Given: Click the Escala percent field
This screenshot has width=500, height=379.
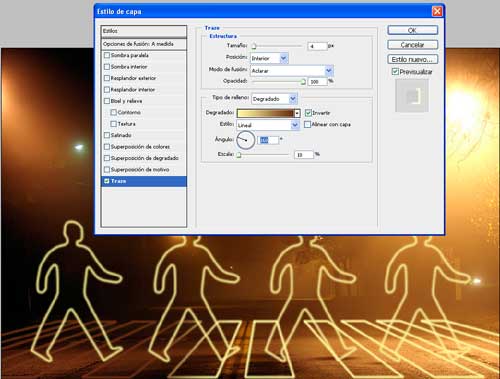Looking at the screenshot, I should tap(304, 155).
